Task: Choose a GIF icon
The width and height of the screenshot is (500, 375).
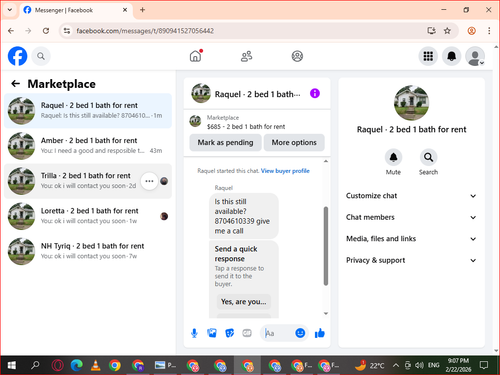Action: pos(247,333)
